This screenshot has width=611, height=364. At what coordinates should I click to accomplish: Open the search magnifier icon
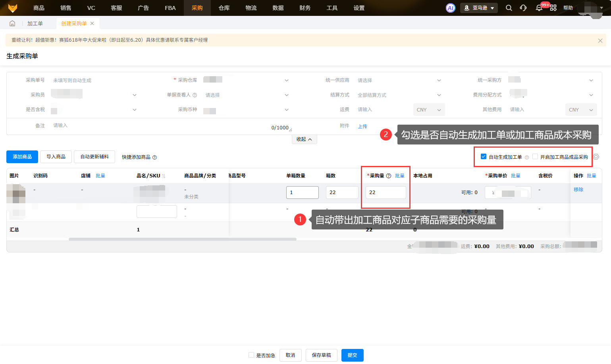509,8
